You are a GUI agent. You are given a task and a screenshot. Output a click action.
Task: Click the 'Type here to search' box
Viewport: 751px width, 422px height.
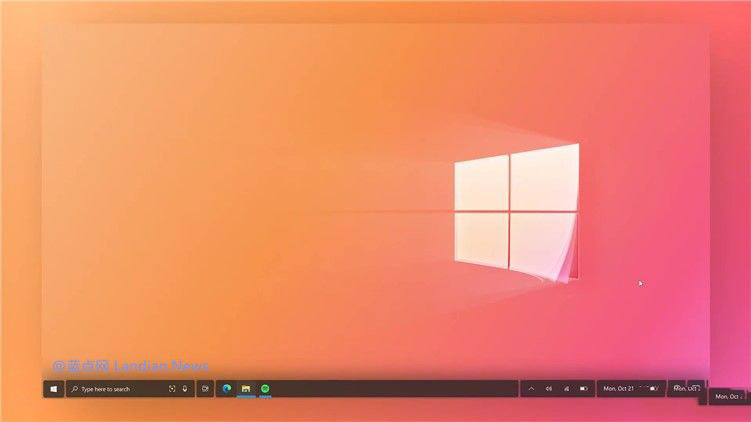pos(130,389)
